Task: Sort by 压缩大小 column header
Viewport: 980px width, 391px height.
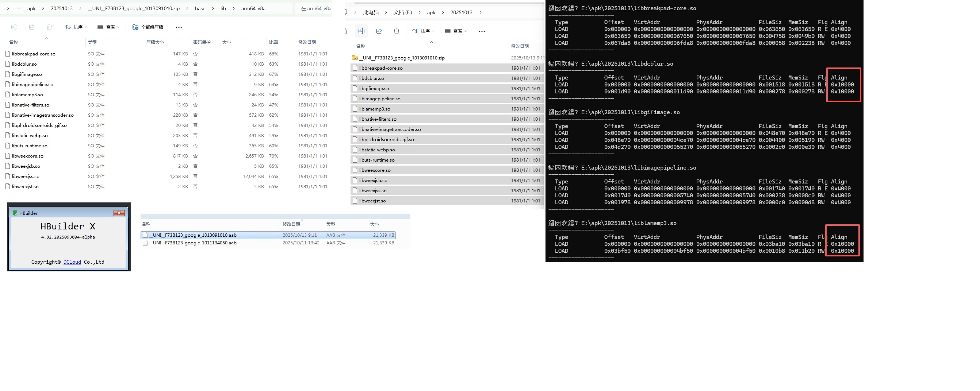Action: (155, 42)
